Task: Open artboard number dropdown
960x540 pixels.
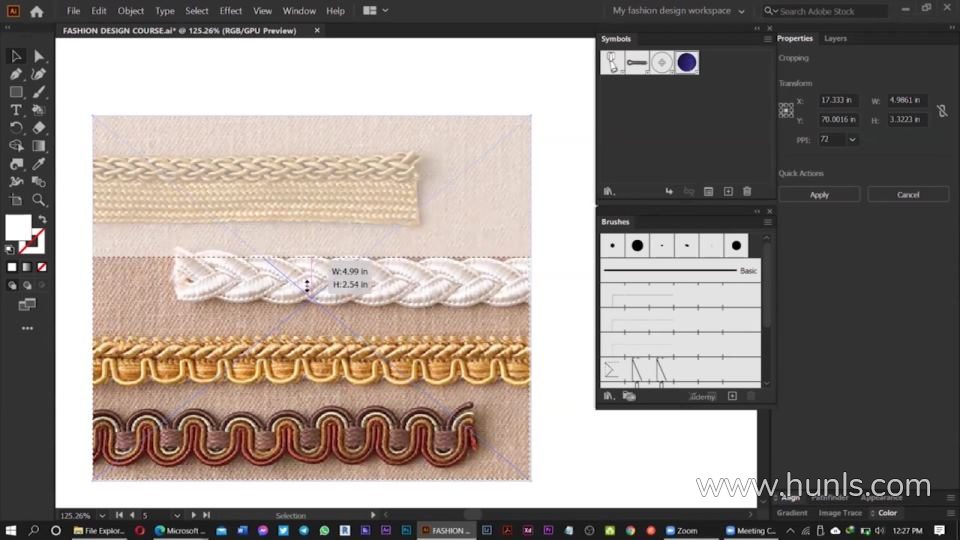Action: pyautogui.click(x=176, y=516)
